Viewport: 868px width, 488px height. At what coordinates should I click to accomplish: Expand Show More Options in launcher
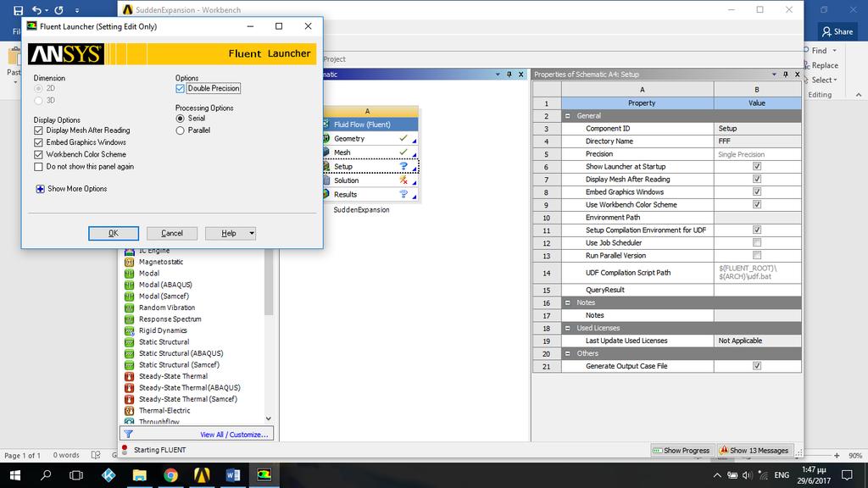[41, 189]
